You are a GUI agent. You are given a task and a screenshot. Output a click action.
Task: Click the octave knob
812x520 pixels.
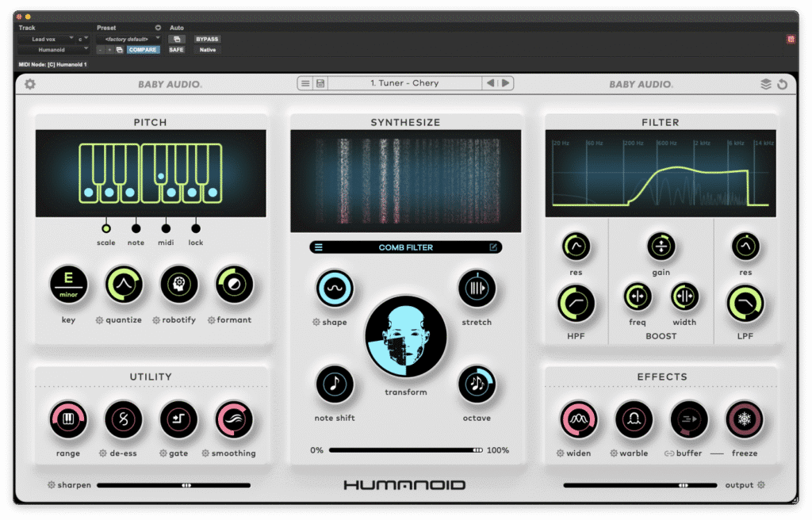[477, 384]
